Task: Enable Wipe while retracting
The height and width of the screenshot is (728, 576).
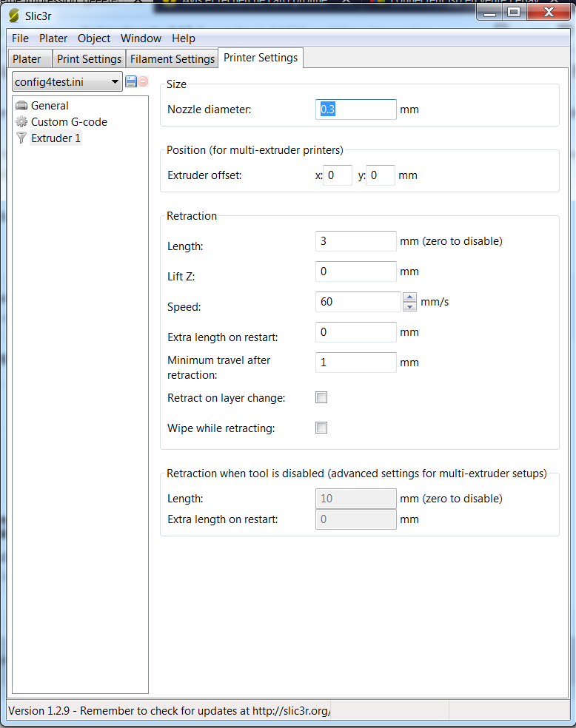Action: tap(321, 428)
